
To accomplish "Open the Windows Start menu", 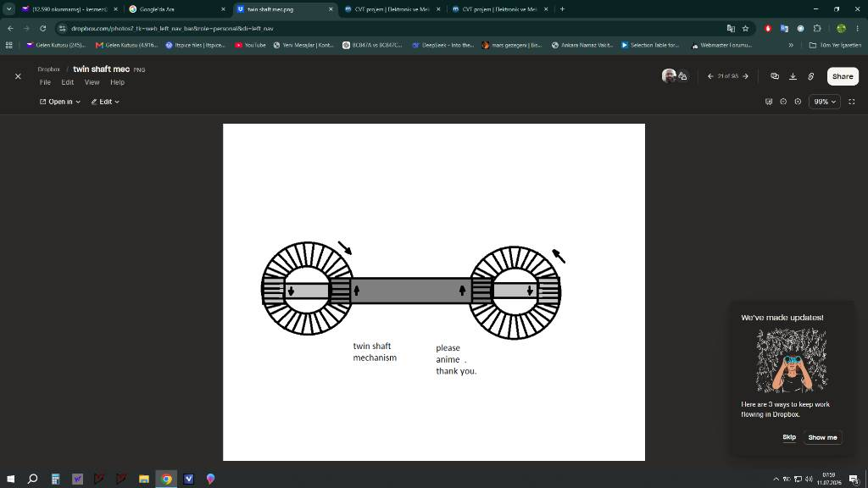I will 10,479.
